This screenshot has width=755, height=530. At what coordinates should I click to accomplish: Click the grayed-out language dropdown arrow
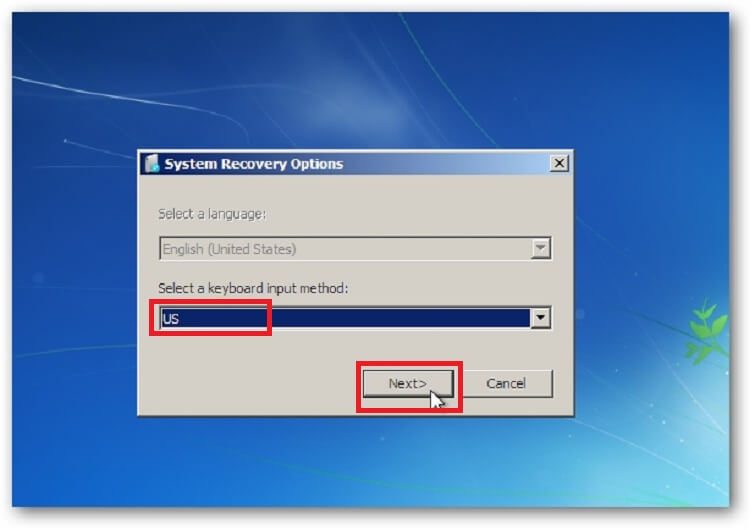541,248
